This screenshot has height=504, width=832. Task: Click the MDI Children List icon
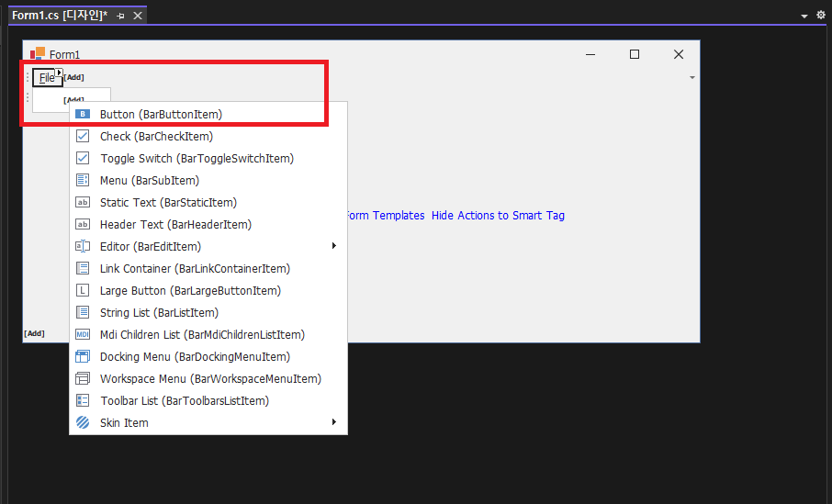83,334
